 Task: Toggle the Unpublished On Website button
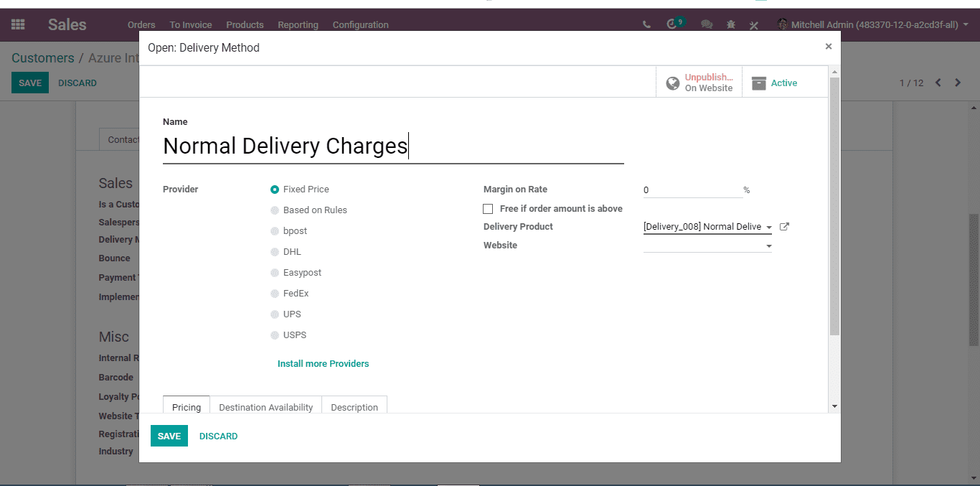pos(699,83)
